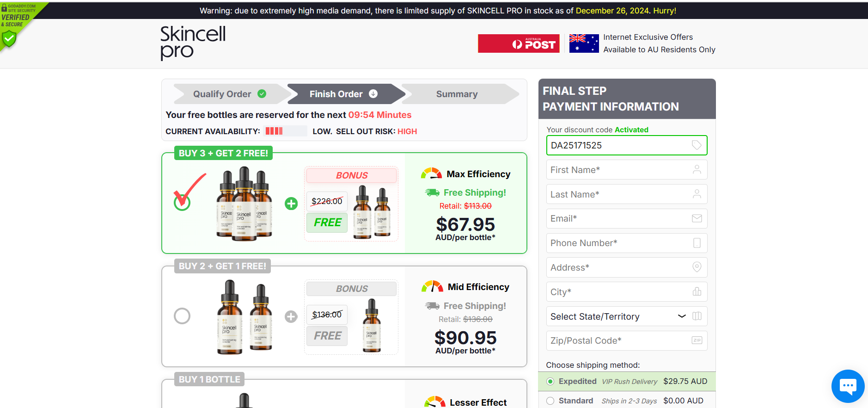Click the Summary step tab
The height and width of the screenshot is (408, 868).
457,94
